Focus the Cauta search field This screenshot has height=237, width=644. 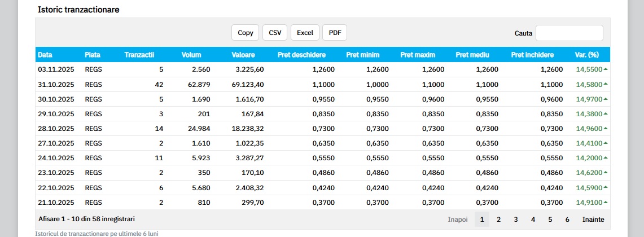point(569,33)
